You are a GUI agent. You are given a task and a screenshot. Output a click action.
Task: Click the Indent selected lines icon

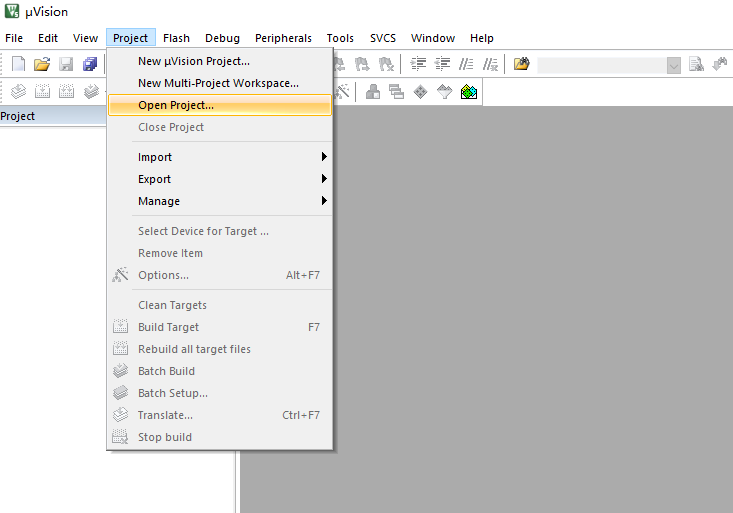(x=419, y=64)
